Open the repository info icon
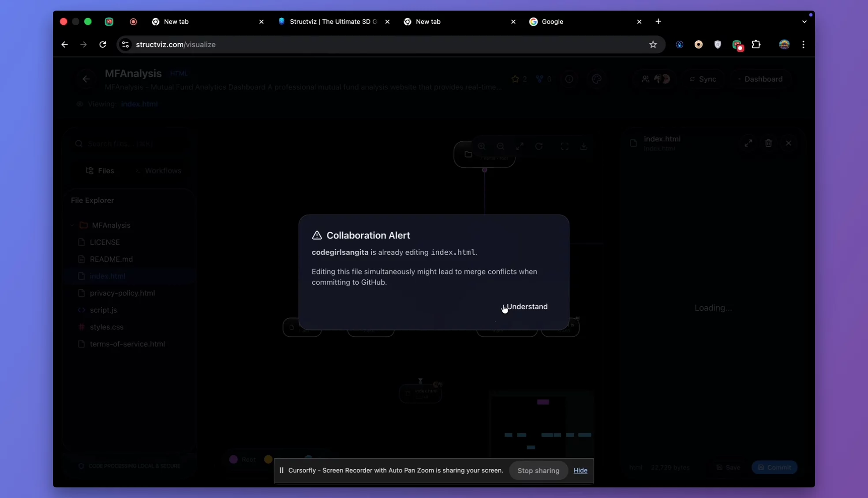Image resolution: width=868 pixels, height=498 pixels. [x=569, y=79]
